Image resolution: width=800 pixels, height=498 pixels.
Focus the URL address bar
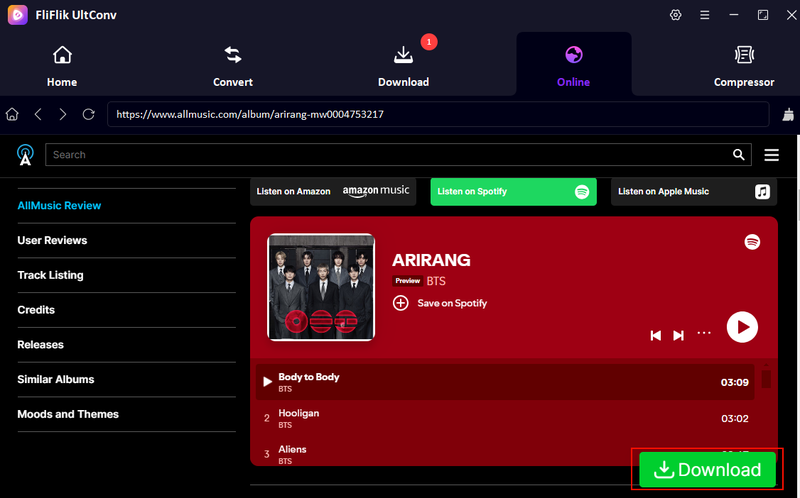(438, 114)
